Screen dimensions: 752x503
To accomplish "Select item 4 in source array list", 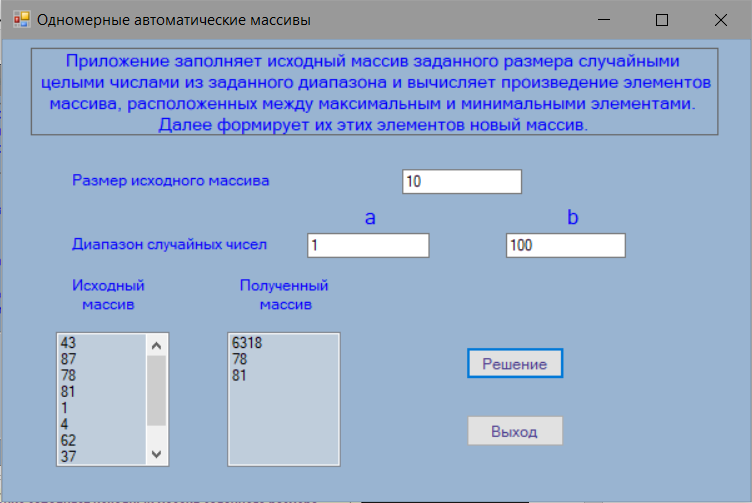I will (x=102, y=424).
